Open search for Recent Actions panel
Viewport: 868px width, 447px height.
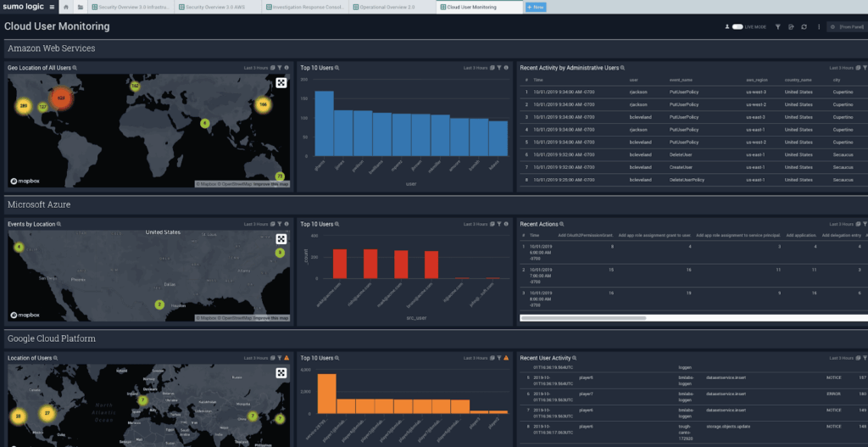tap(562, 224)
